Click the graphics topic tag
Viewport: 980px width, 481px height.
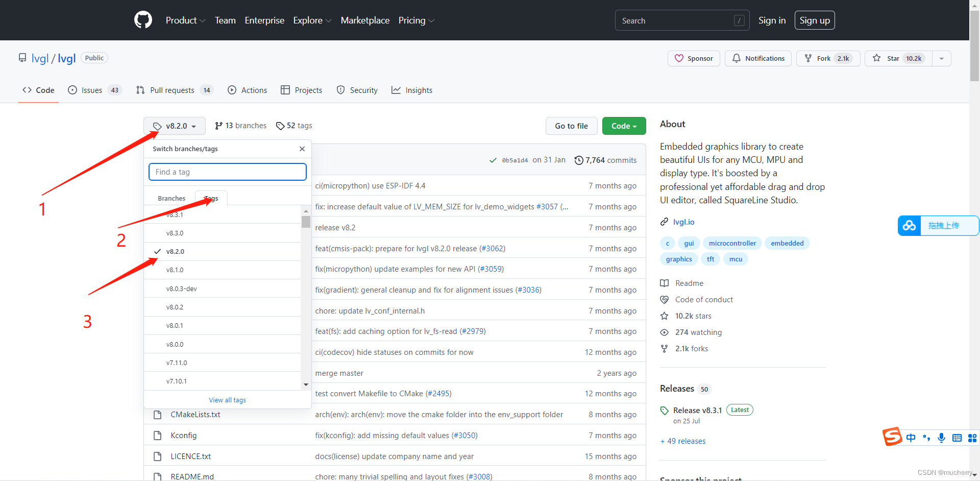click(679, 259)
